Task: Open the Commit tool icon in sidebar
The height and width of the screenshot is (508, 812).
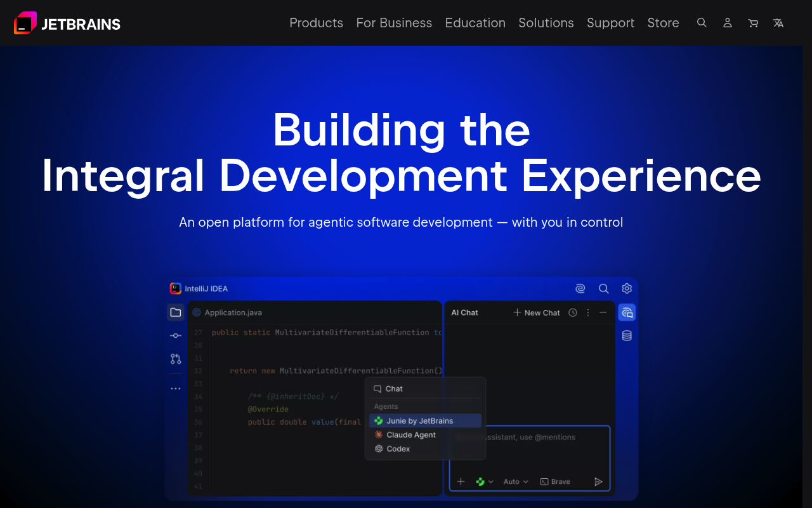Action: coord(176,335)
